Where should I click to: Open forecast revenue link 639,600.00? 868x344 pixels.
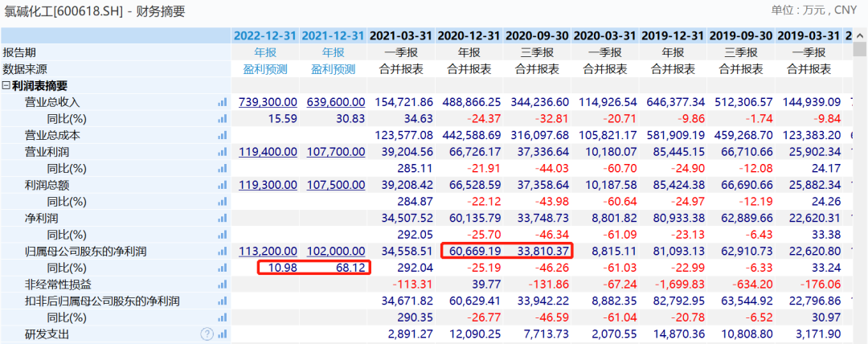coord(336,103)
